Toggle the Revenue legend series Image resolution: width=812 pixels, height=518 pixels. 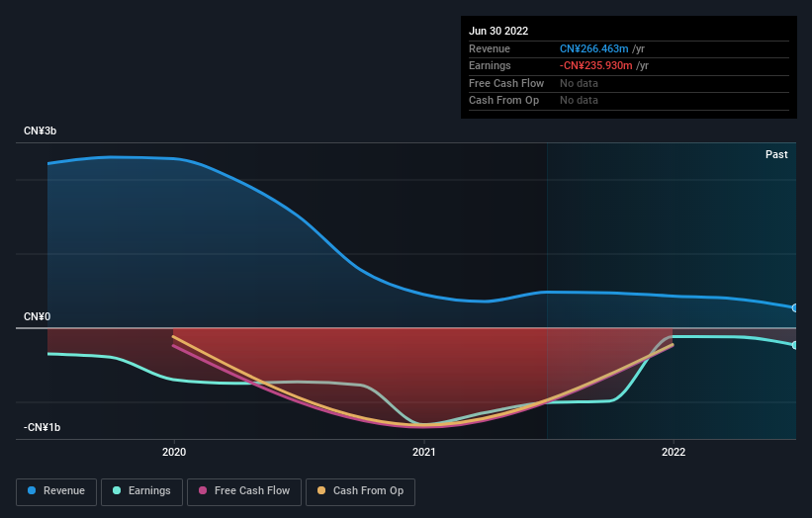click(56, 491)
